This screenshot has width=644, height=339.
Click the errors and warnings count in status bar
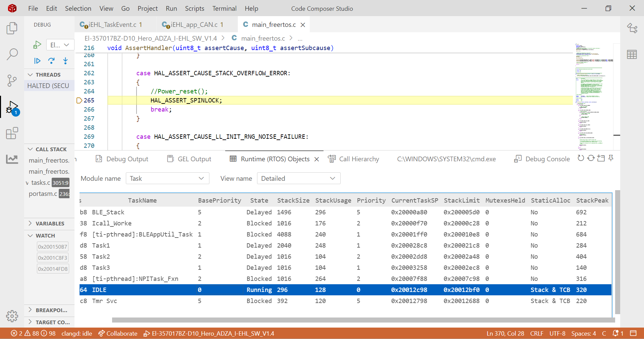33,334
